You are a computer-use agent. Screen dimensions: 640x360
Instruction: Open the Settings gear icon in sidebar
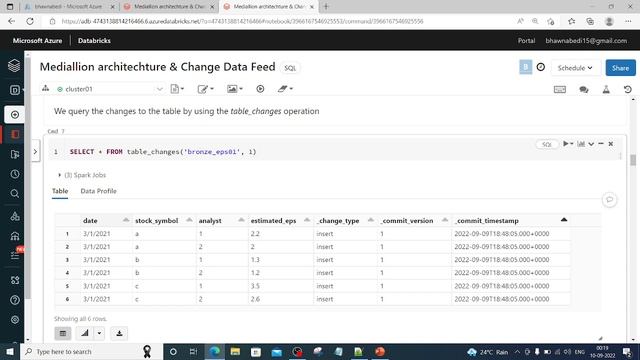pyautogui.click(x=15, y=320)
